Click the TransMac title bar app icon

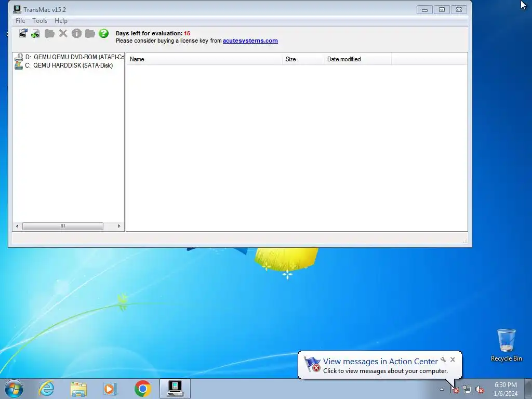pyautogui.click(x=17, y=9)
